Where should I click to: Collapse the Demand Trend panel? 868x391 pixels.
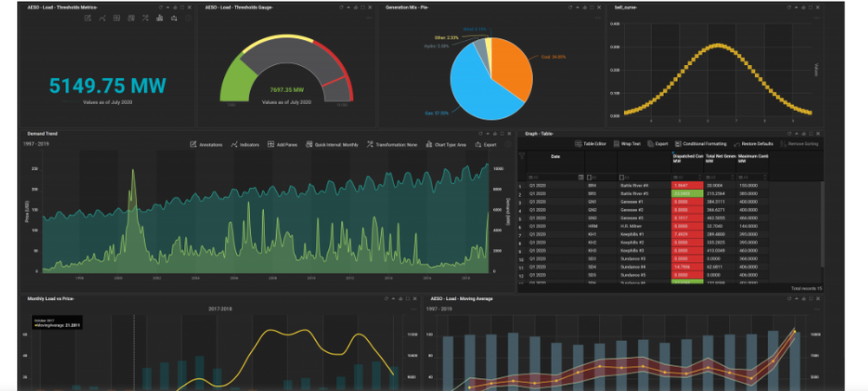(x=488, y=134)
